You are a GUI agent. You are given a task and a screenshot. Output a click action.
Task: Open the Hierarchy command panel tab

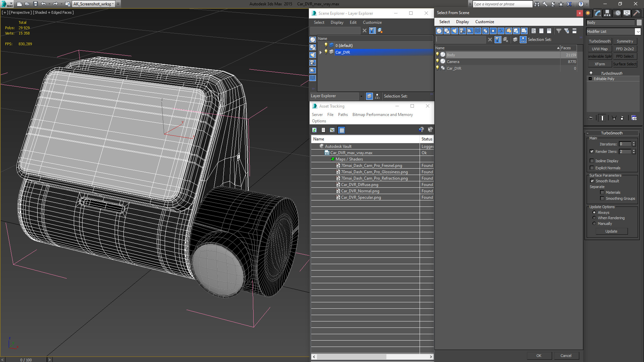pos(607,13)
